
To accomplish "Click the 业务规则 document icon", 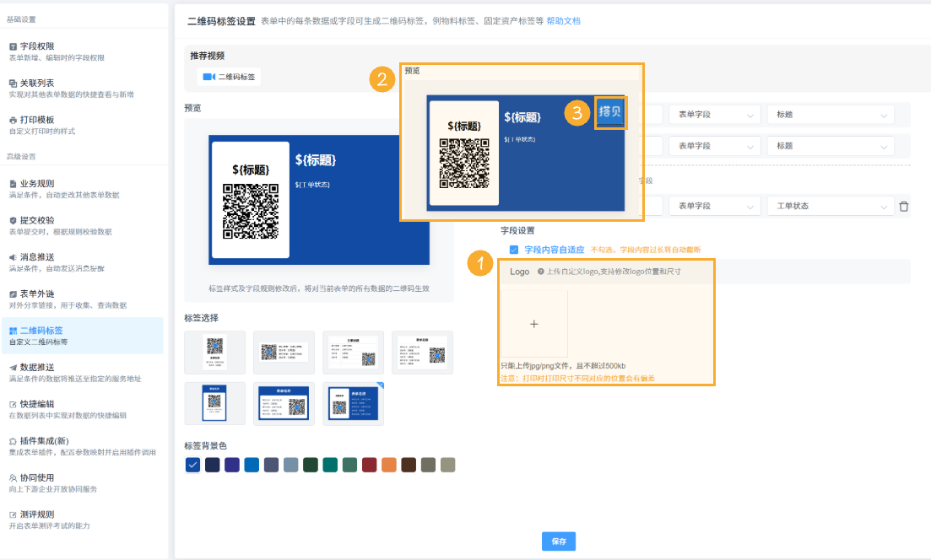I will click(x=13, y=184).
